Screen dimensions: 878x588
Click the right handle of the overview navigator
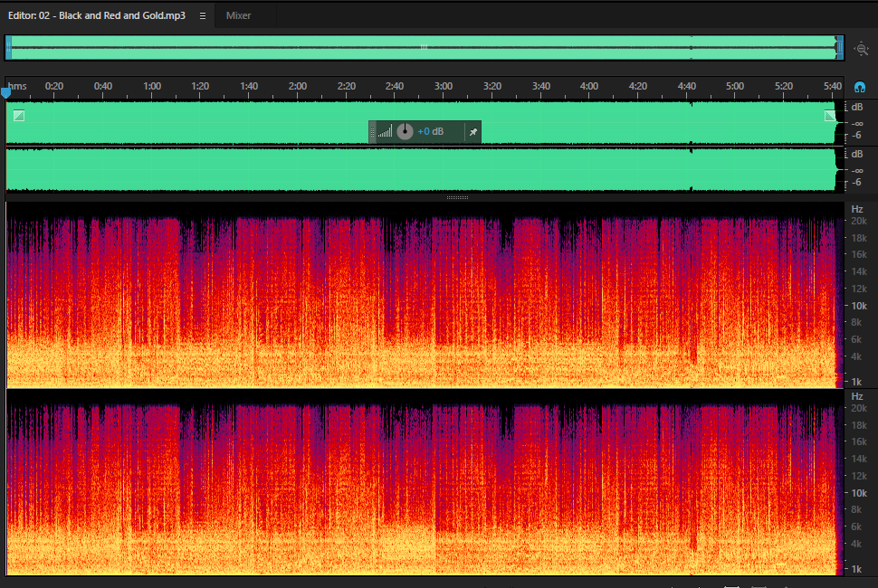839,48
